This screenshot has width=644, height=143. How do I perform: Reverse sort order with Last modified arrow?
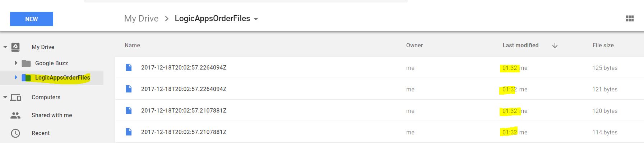click(x=555, y=46)
